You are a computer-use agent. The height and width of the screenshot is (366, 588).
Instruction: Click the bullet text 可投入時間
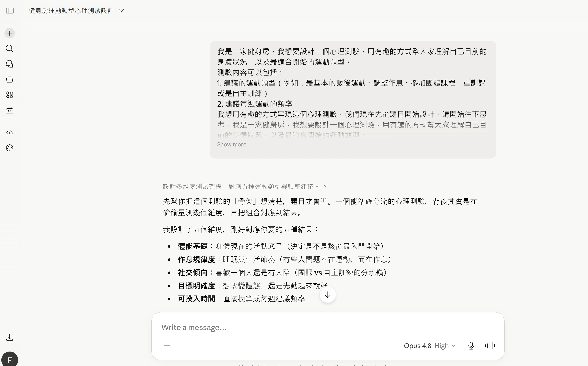click(x=196, y=299)
